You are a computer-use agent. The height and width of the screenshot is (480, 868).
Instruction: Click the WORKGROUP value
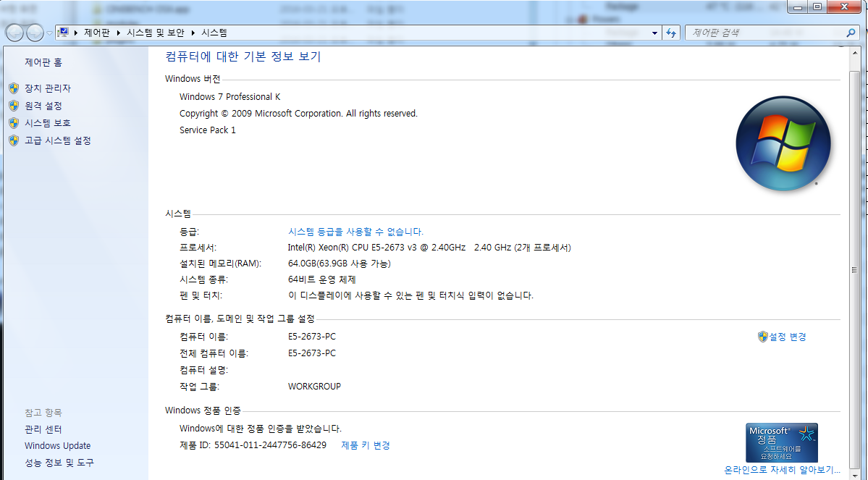click(x=314, y=387)
